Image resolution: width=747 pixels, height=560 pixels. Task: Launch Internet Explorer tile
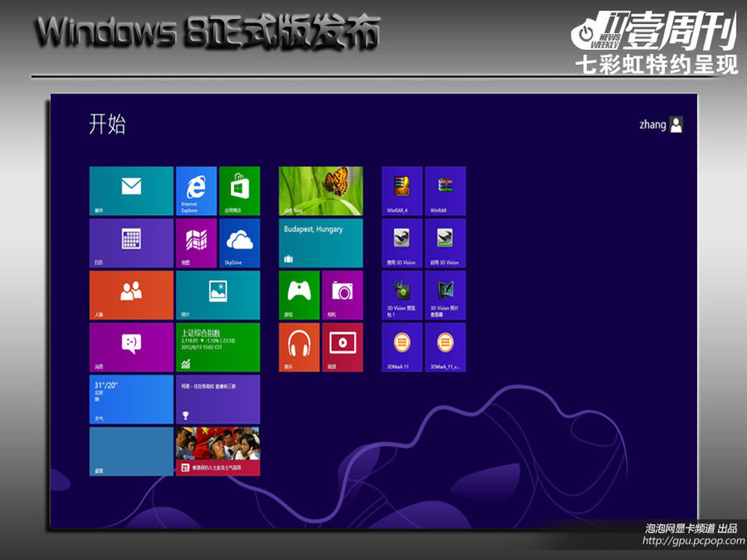pyautogui.click(x=196, y=191)
